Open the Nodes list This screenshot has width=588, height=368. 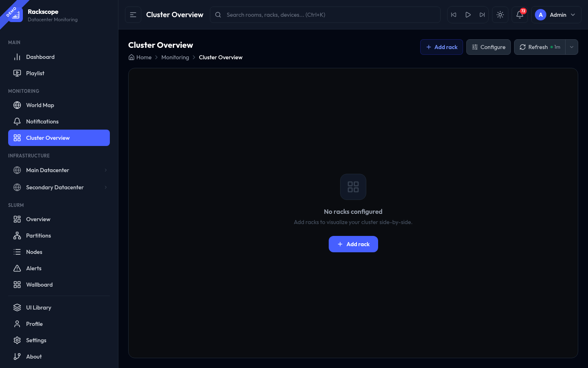point(34,252)
